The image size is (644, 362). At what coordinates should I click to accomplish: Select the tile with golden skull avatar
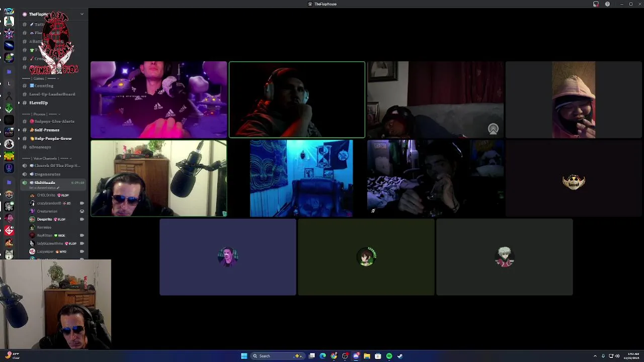pyautogui.click(x=574, y=178)
